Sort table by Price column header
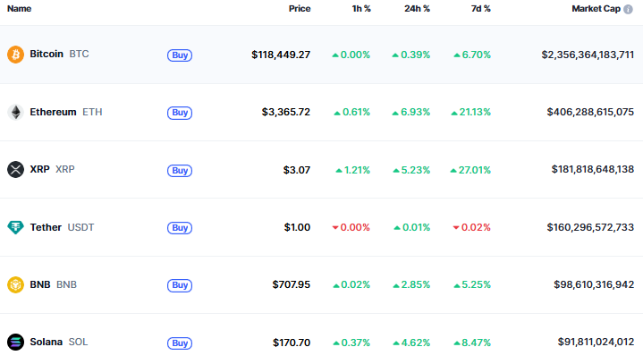Viewport: 643px width, 364px height. (x=300, y=9)
